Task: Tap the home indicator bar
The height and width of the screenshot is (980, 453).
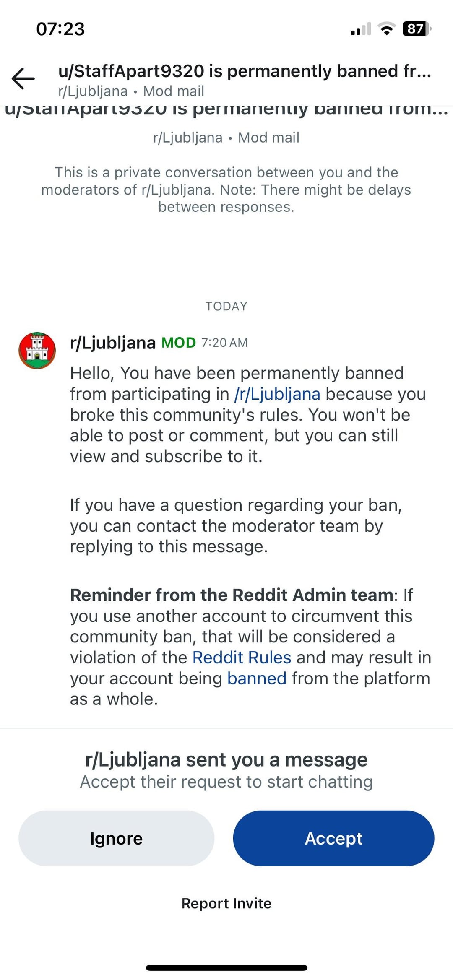Action: (226, 968)
